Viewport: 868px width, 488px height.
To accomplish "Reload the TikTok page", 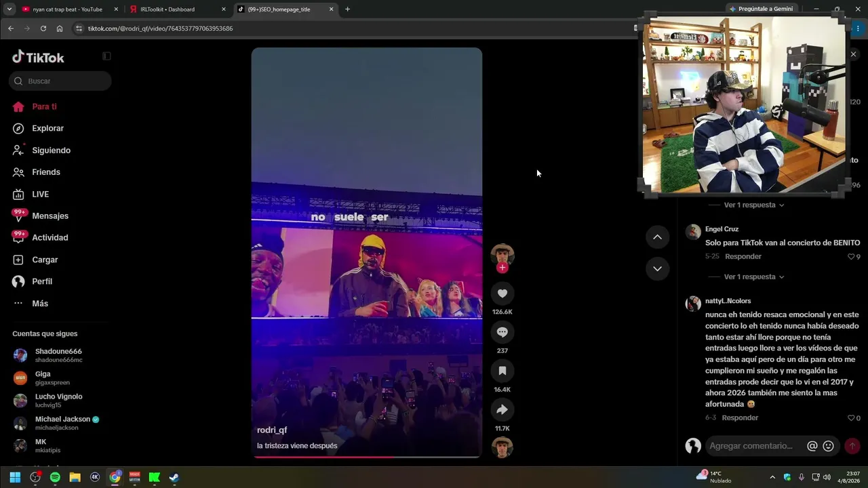I will pyautogui.click(x=43, y=28).
